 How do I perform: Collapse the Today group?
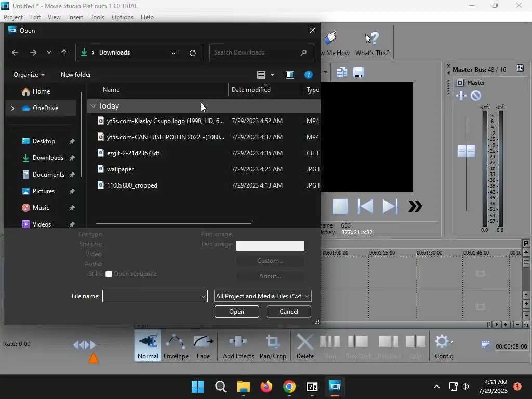[93, 106]
